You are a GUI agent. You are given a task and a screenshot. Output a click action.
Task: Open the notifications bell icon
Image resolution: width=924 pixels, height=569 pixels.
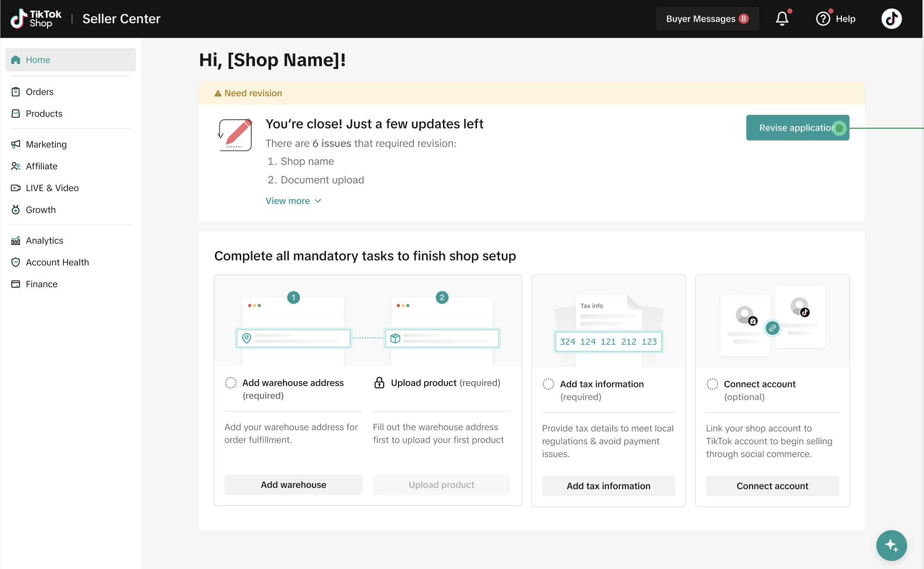[782, 19]
